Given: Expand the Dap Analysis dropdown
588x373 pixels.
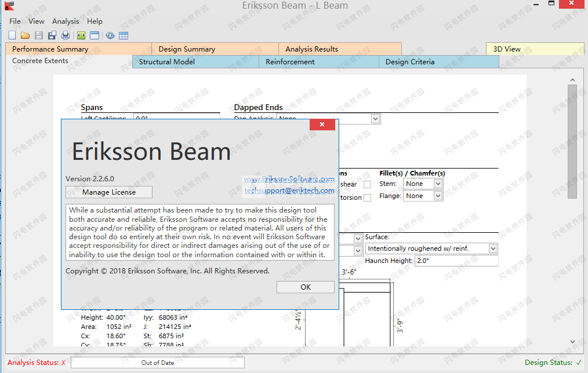Looking at the screenshot, I should tap(375, 119).
